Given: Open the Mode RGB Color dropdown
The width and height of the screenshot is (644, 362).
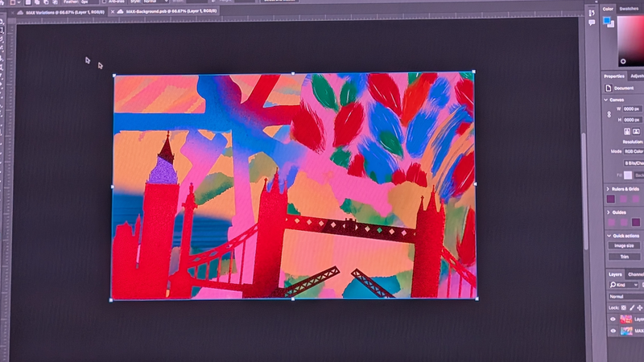Looking at the screenshot, I should [x=634, y=151].
